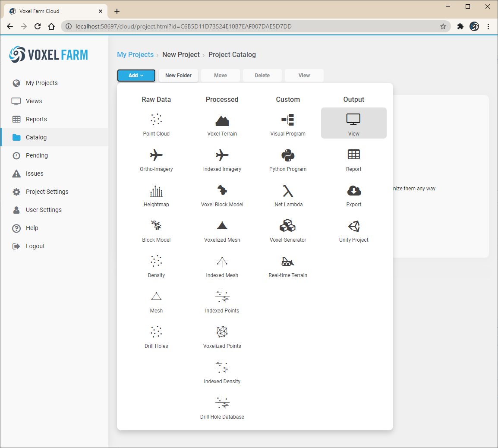
Task: View site information icon in address bar
Action: [x=69, y=26]
